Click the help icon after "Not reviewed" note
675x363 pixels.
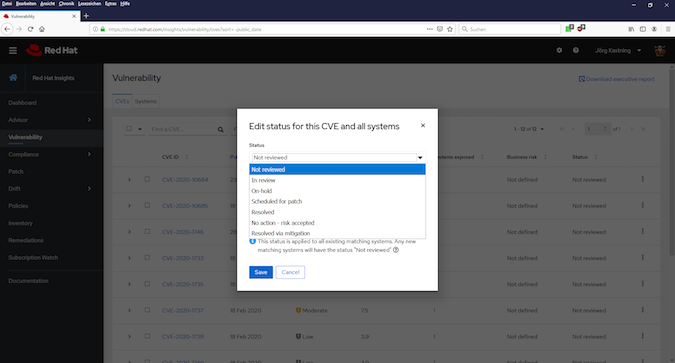(396, 250)
